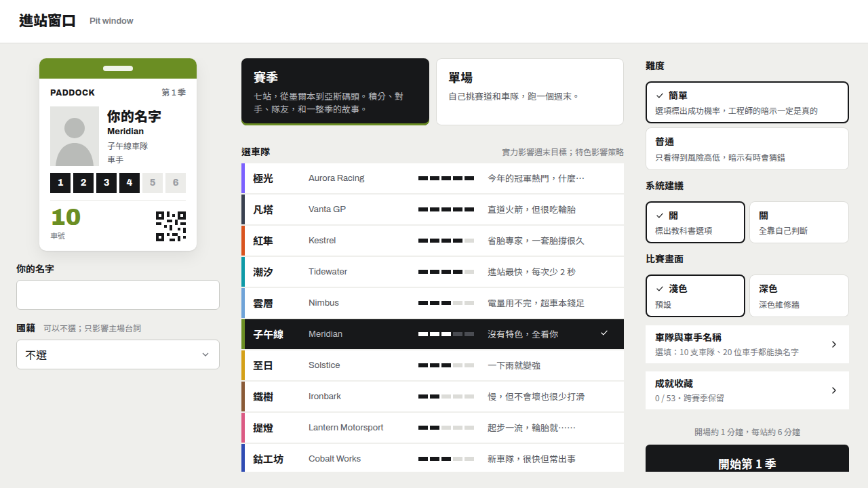
Task: Select team 提燈 Lantern Motorsport
Action: [433, 428]
